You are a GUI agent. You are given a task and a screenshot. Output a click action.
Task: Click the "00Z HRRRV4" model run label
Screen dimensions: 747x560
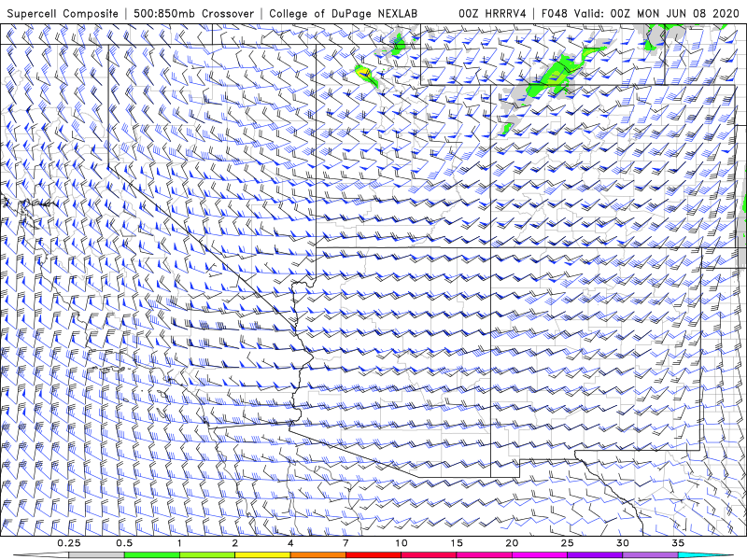tap(492, 13)
